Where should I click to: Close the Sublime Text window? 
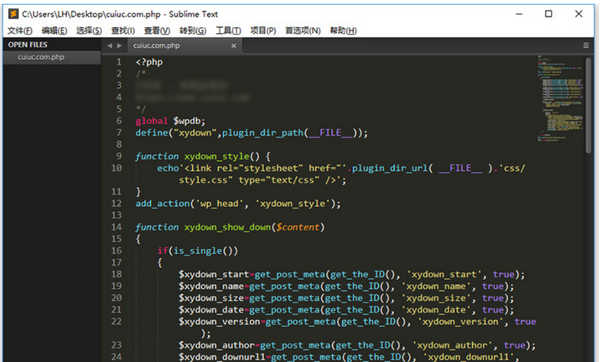(x=579, y=14)
